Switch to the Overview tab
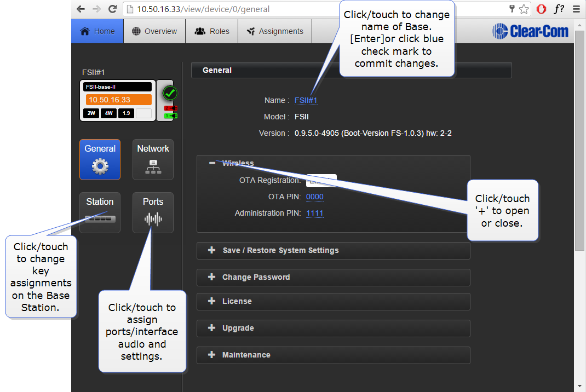The image size is (586, 392). pyautogui.click(x=154, y=31)
